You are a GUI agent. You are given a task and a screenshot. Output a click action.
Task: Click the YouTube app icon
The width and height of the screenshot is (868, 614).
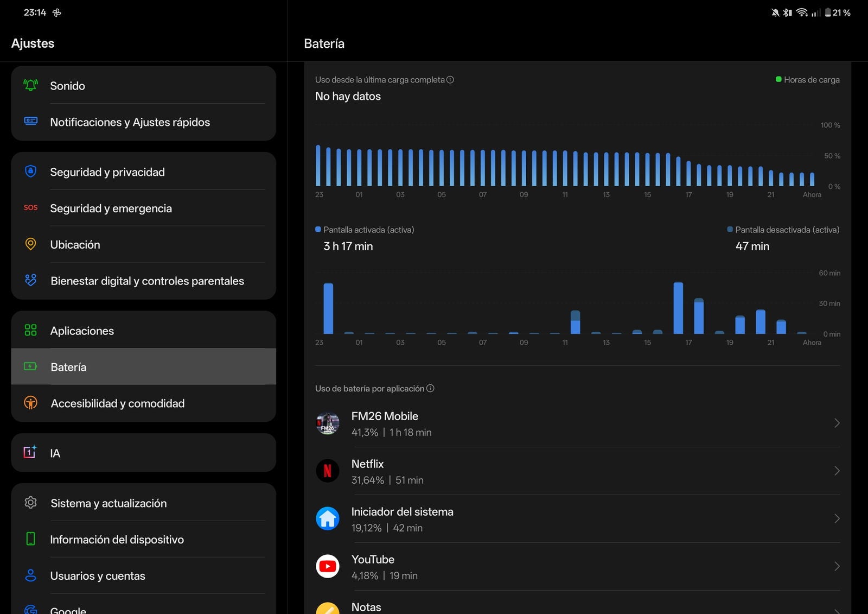pyautogui.click(x=328, y=566)
